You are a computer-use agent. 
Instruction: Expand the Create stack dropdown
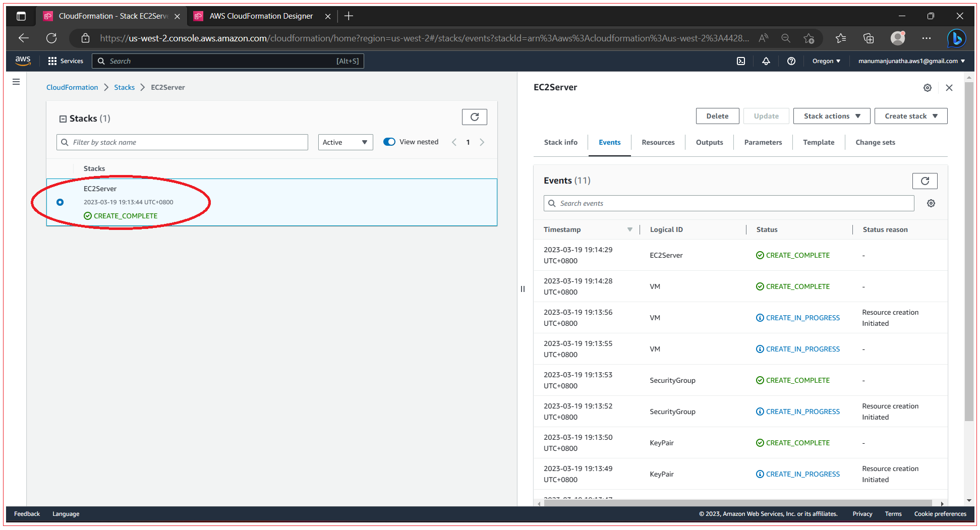click(x=910, y=116)
